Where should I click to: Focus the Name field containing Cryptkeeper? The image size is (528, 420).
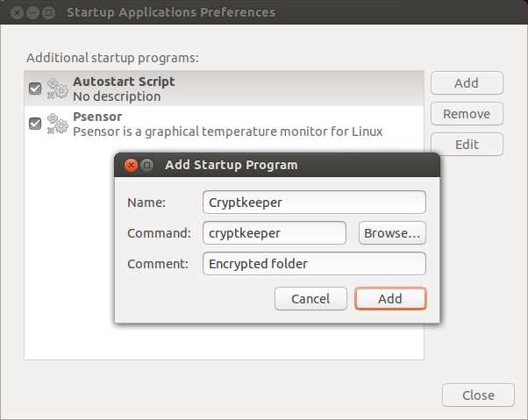[313, 203]
